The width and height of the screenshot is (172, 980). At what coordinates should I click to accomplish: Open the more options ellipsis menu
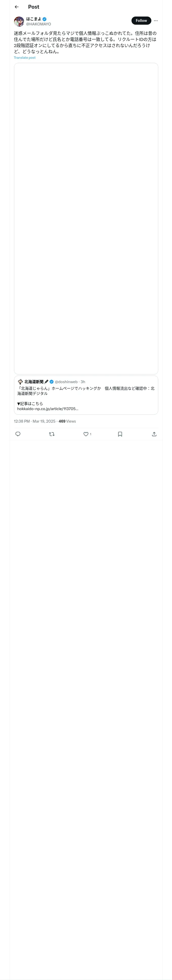coord(156,21)
